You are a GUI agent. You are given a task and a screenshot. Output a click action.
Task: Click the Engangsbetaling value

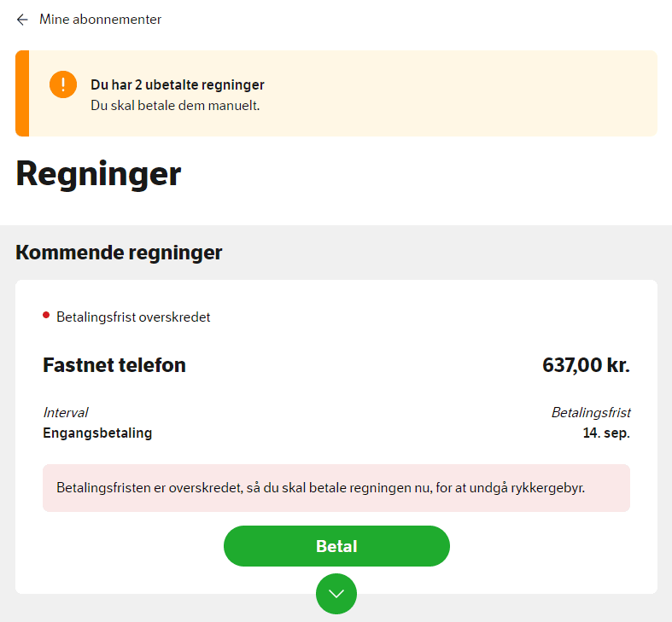point(97,433)
